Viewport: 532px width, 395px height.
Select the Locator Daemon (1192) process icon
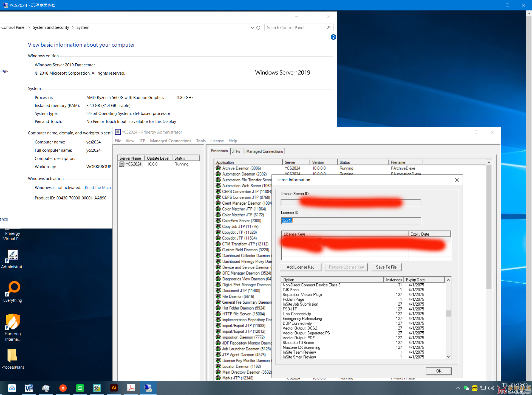click(x=218, y=366)
